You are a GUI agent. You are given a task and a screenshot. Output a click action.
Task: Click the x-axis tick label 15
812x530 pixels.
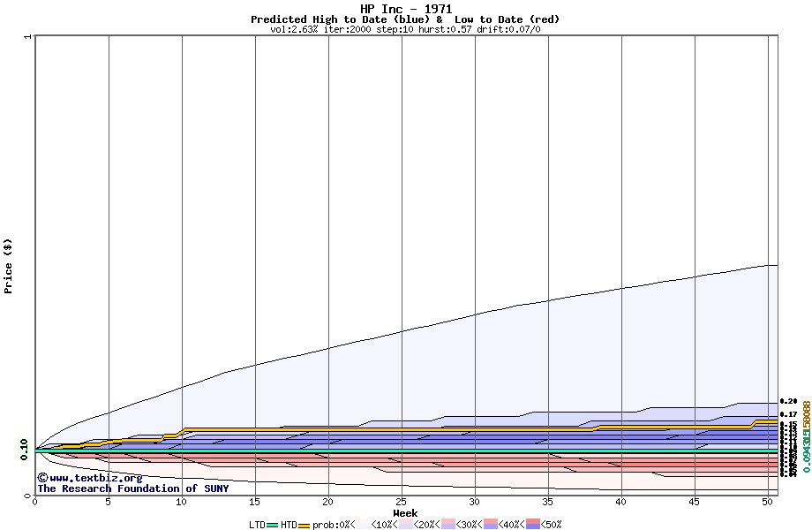pyautogui.click(x=254, y=502)
